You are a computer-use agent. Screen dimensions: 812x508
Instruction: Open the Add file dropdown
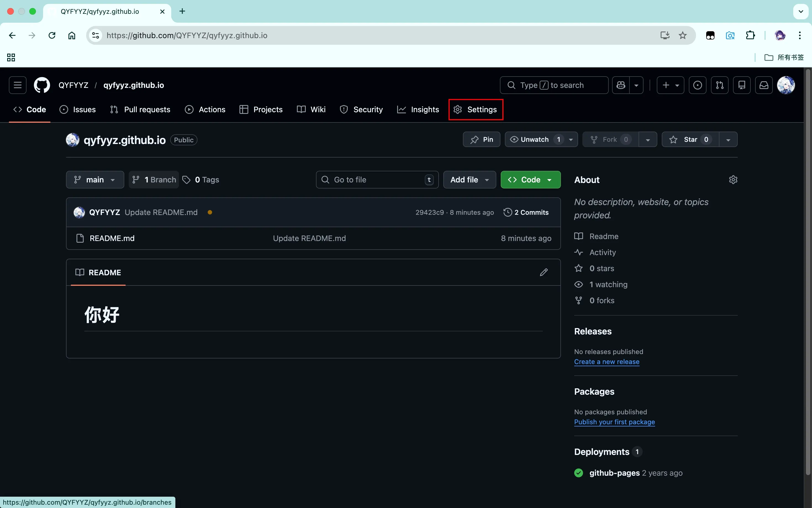(x=469, y=180)
